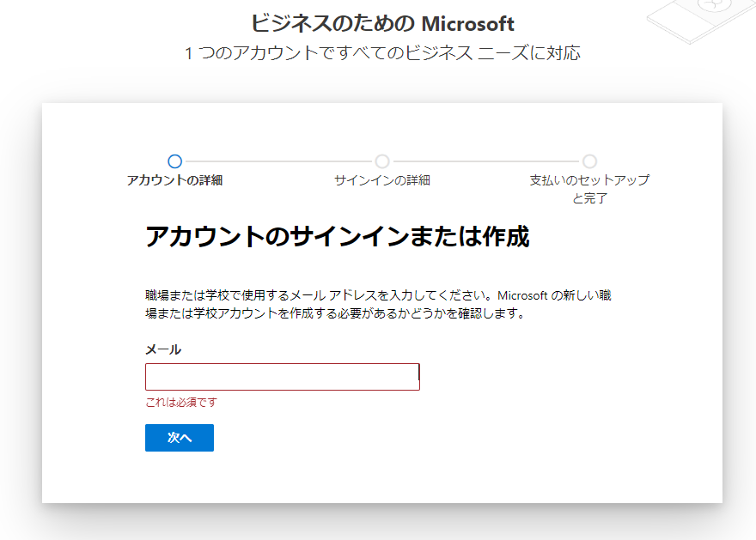Click the blue 次へ button
This screenshot has height=540, width=756.
(180, 437)
